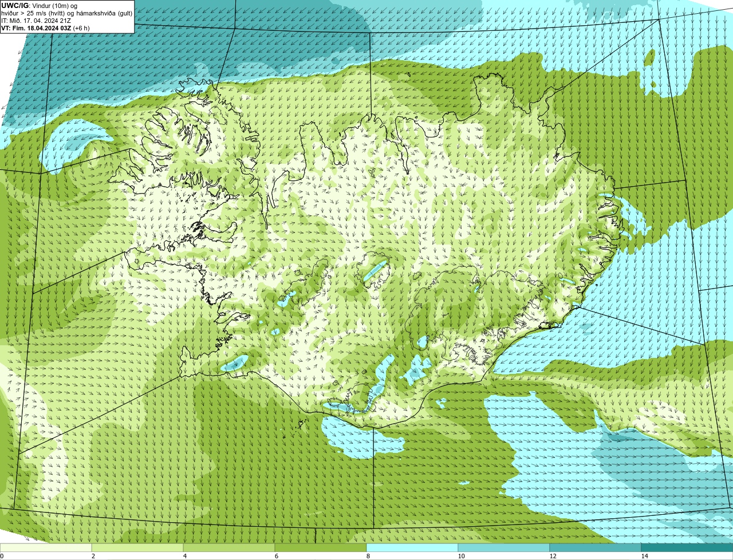This screenshot has width=733, height=560.
Task: Click the 2–4 m/s legend color band
Action: coord(137,547)
